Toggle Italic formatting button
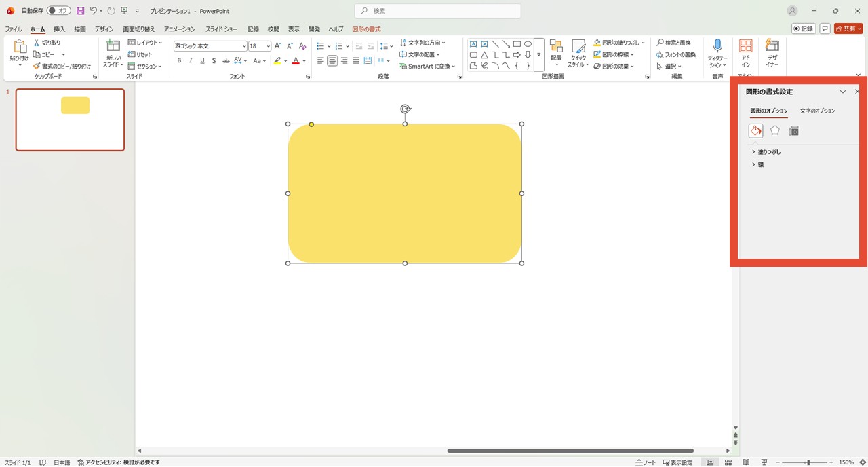 [x=191, y=61]
